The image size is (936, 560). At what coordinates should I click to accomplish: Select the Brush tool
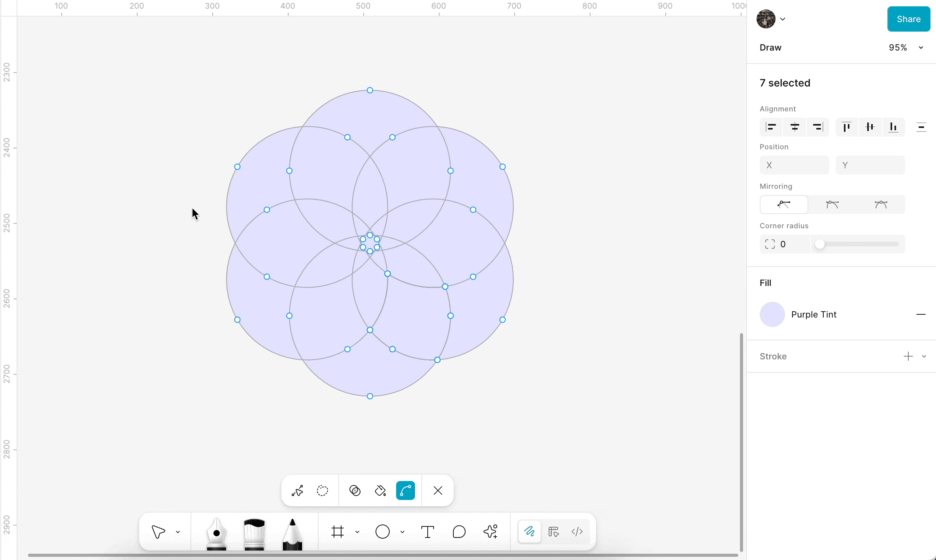pyautogui.click(x=254, y=534)
